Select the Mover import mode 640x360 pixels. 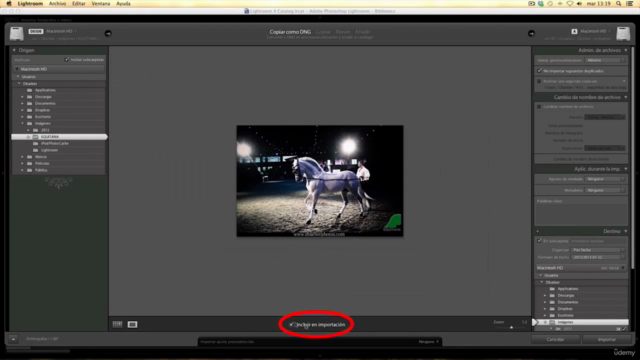click(x=343, y=32)
